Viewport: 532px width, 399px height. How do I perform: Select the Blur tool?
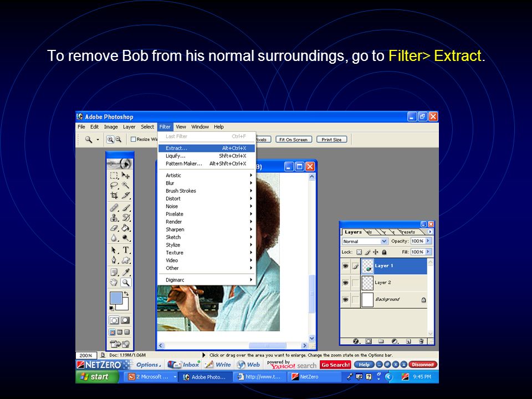114,238
